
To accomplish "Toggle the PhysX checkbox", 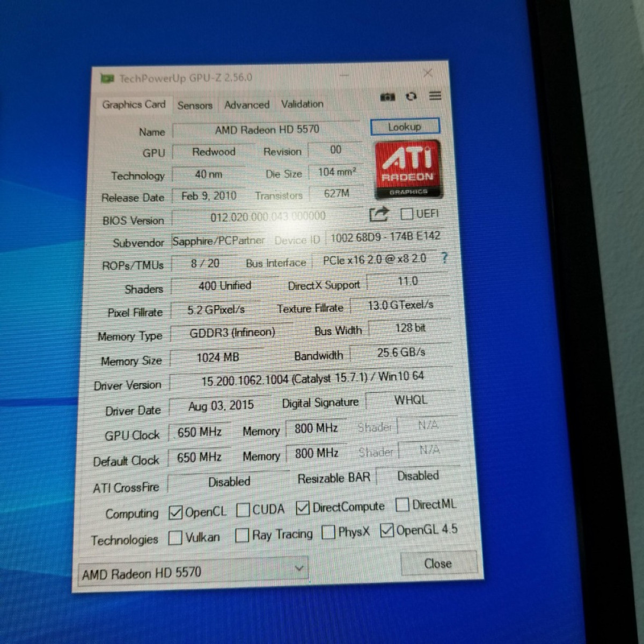I will click(x=328, y=532).
